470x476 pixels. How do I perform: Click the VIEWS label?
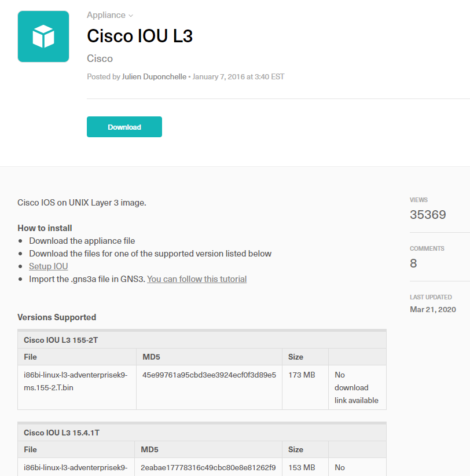click(418, 200)
